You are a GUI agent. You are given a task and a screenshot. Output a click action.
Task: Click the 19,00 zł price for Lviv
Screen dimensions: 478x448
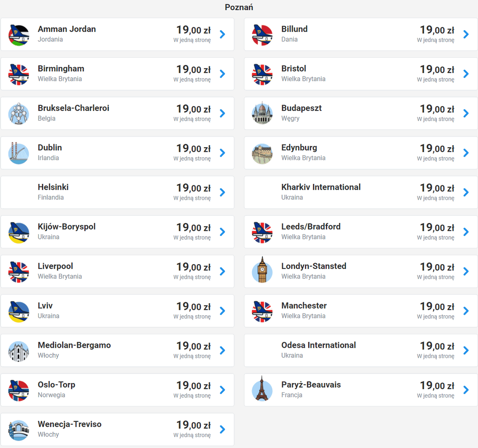tap(194, 306)
